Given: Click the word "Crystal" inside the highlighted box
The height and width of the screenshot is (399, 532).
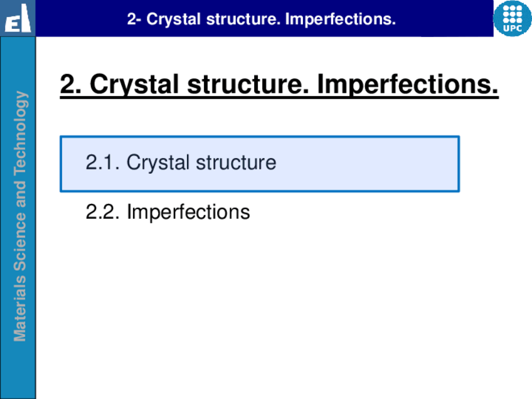Looking at the screenshot, I should [158, 163].
